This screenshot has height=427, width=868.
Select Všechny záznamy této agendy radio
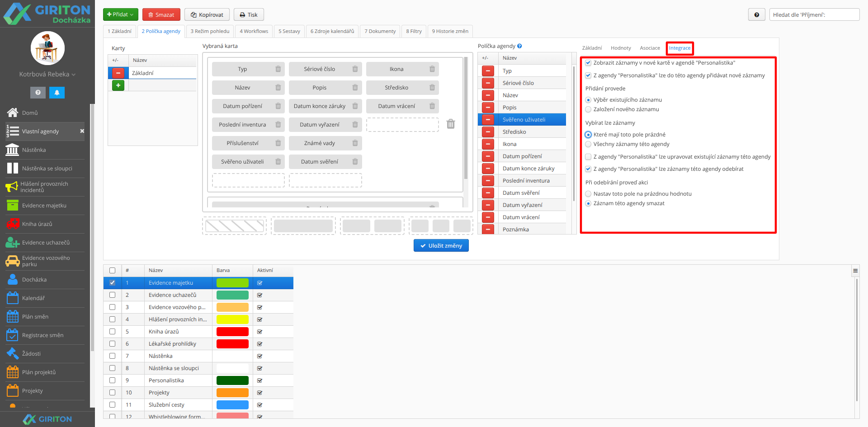coord(588,144)
